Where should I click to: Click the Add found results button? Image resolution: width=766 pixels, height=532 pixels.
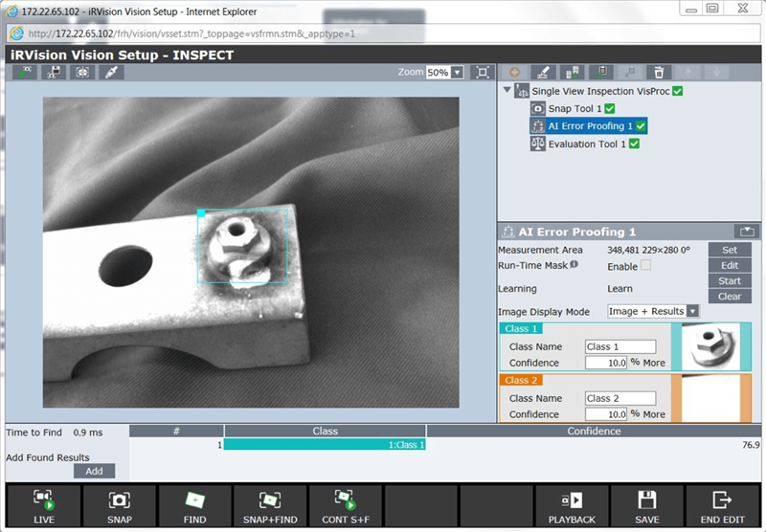94,471
